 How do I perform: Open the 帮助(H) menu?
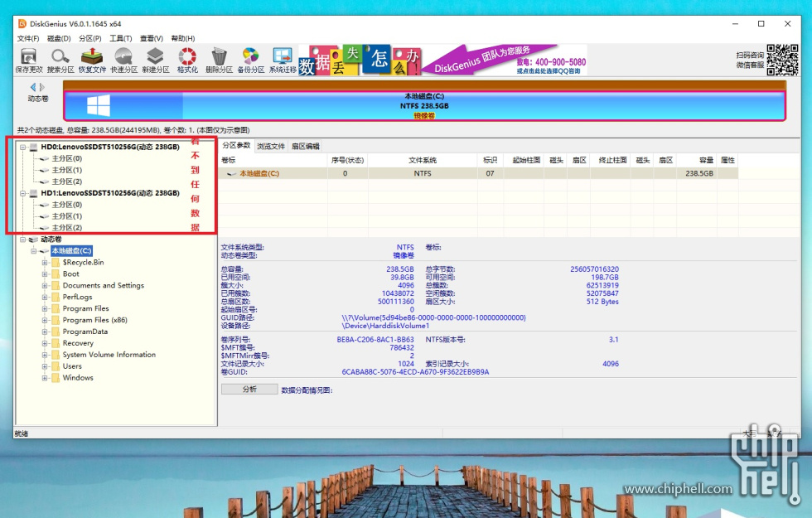(183, 38)
